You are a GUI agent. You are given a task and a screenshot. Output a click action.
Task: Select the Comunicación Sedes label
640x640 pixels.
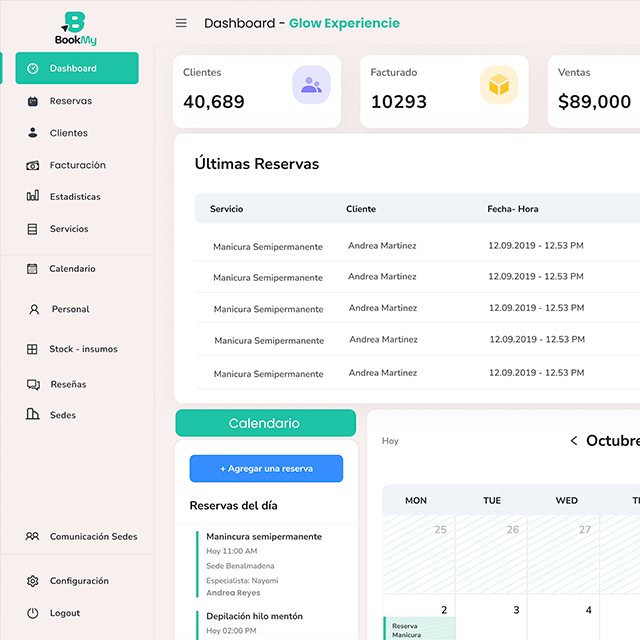[x=93, y=536]
